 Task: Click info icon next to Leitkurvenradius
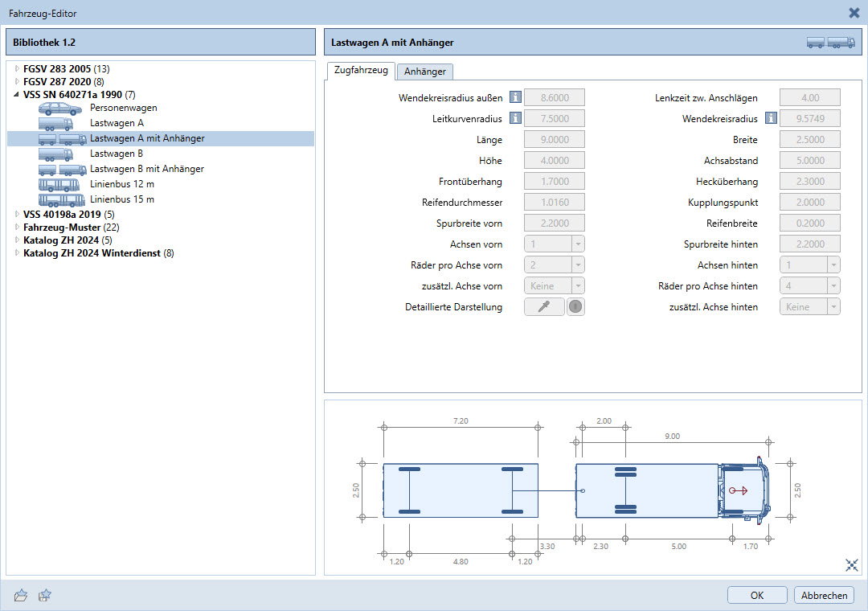point(516,119)
